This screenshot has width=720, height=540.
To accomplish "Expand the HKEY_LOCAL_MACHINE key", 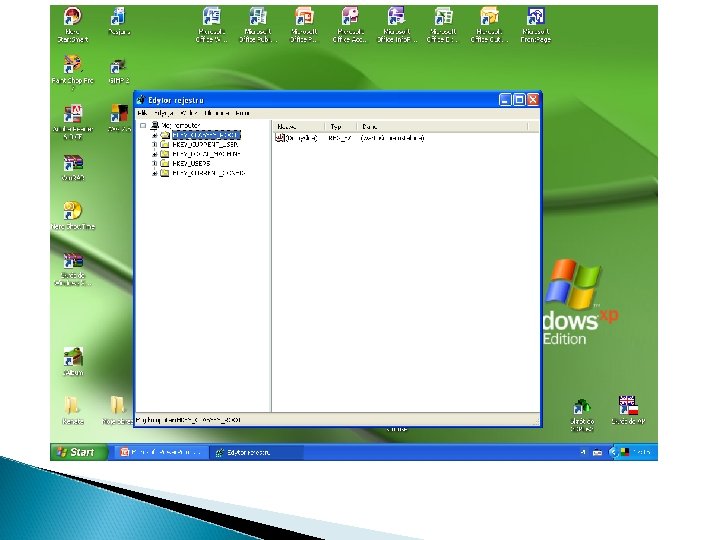I will coord(155,154).
